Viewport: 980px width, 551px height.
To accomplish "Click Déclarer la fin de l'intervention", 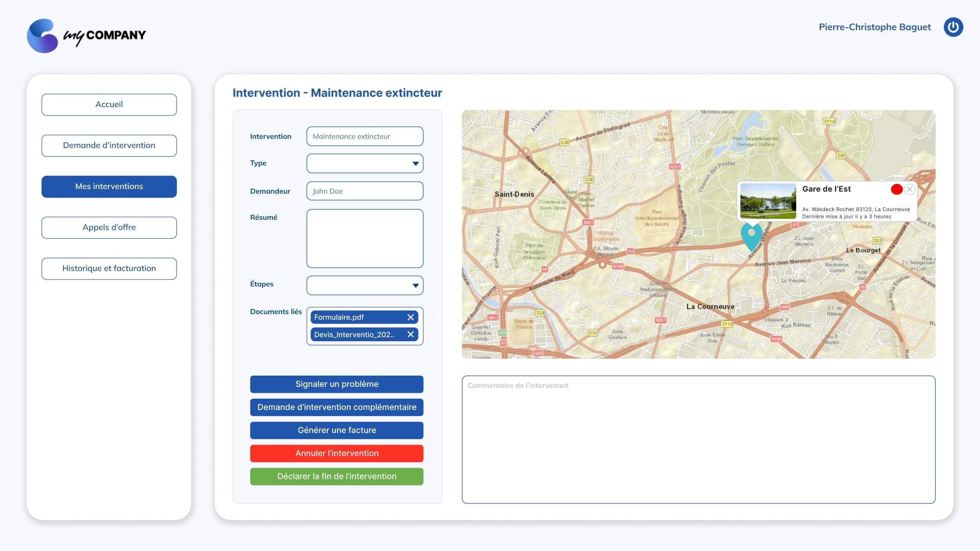I will point(336,476).
